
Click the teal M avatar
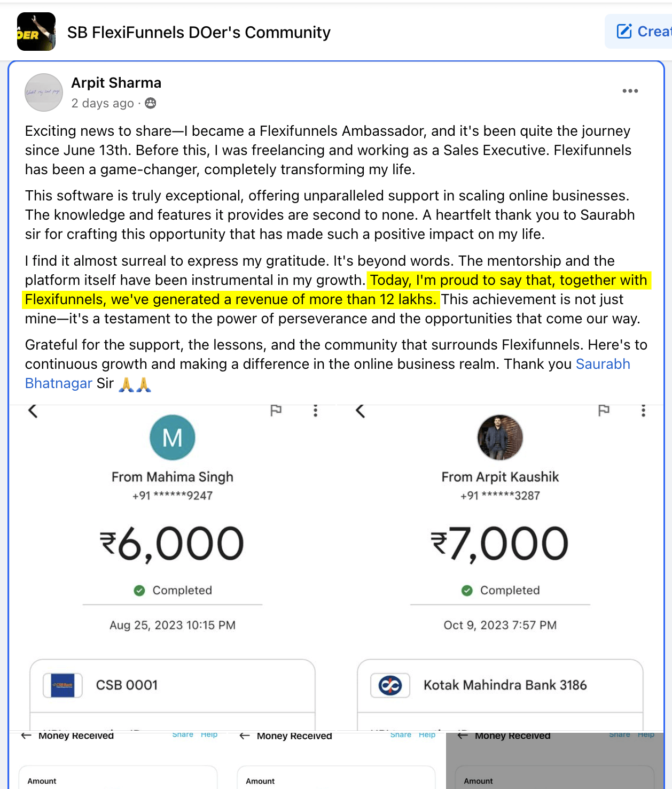(x=173, y=438)
